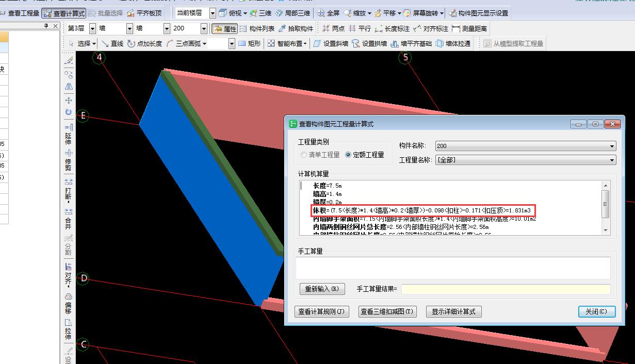The image size is (635, 364).
Task: Click the mirror icon in vertical toolbar
Action: coord(69,87)
